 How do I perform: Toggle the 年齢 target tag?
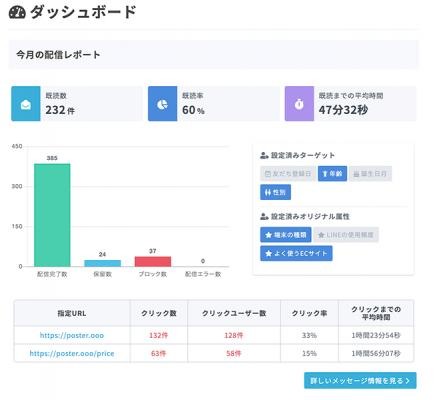point(332,174)
